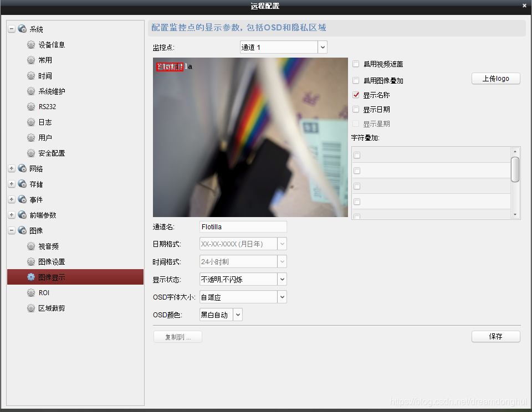Expand the 网络 tree node
The width and height of the screenshot is (532, 412).
[x=12, y=168]
